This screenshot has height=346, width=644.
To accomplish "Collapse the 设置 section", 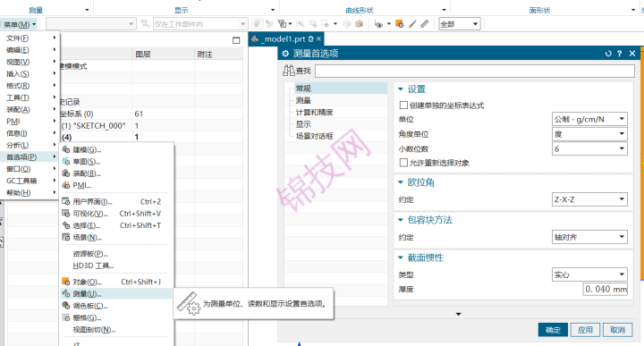I will (401, 89).
